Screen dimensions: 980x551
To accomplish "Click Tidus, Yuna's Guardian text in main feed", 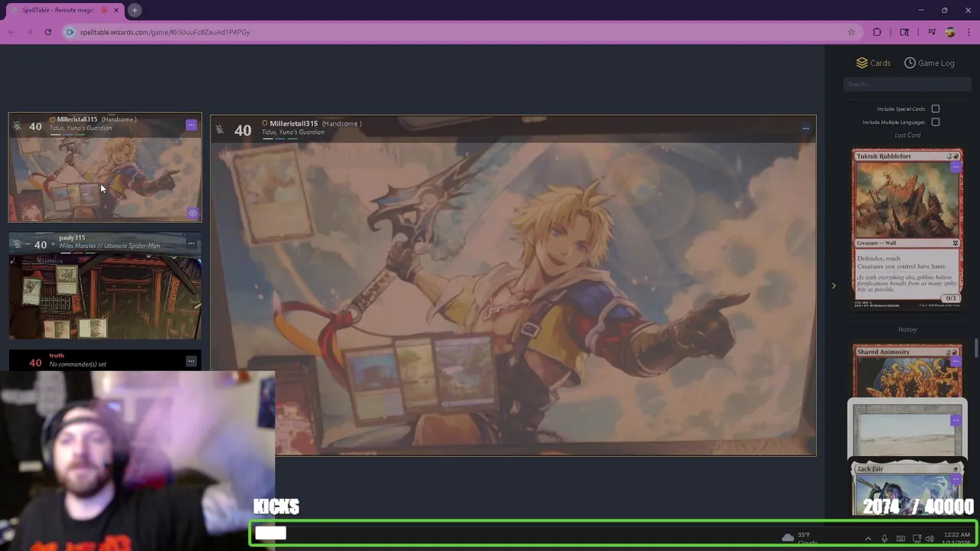I will pos(293,132).
